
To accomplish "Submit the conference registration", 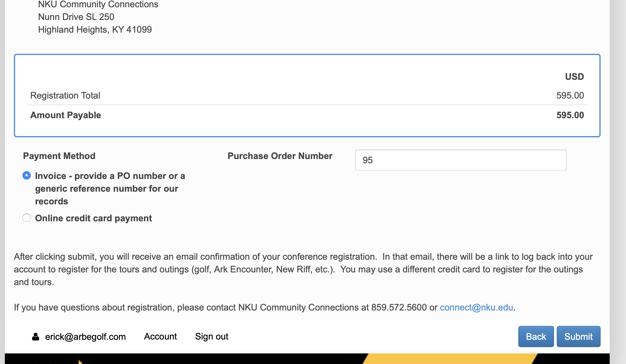I will 578,336.
